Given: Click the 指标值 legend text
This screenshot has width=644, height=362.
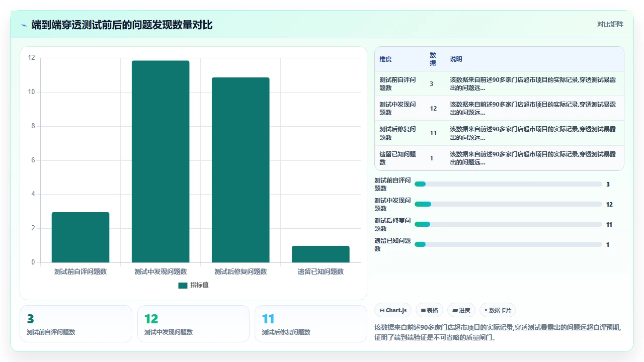Looking at the screenshot, I should click(x=199, y=285).
